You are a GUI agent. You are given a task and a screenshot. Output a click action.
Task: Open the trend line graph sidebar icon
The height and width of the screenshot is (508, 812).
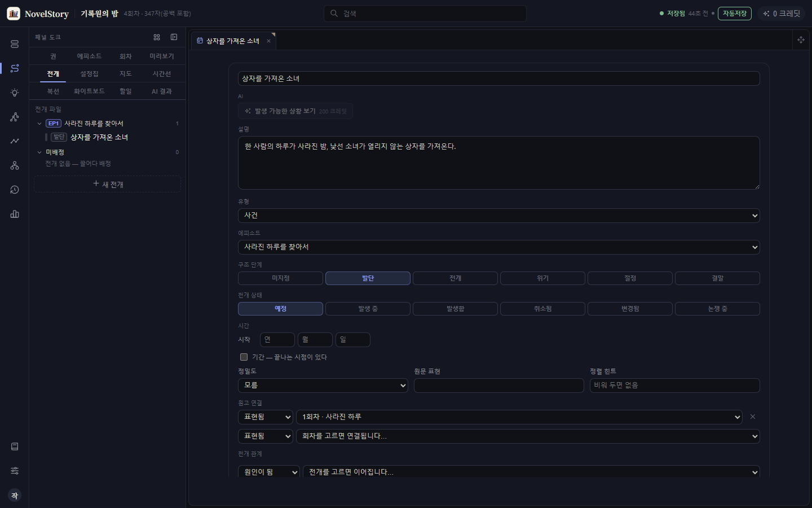coord(15,141)
